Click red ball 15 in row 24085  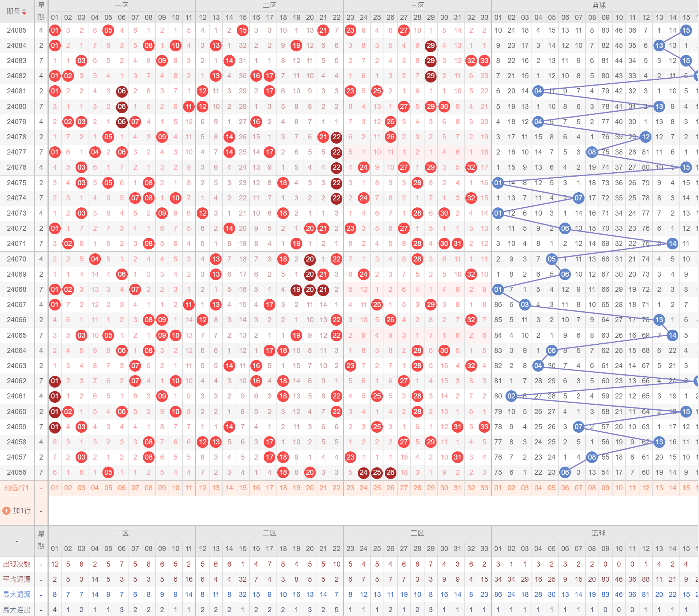[x=243, y=30]
